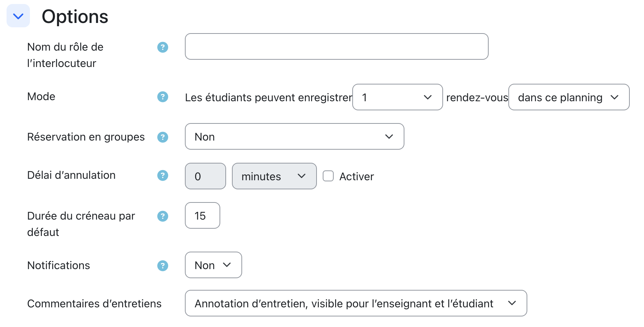Click the Commentaires d'entretiens label
The width and height of the screenshot is (644, 327).
[x=94, y=304]
